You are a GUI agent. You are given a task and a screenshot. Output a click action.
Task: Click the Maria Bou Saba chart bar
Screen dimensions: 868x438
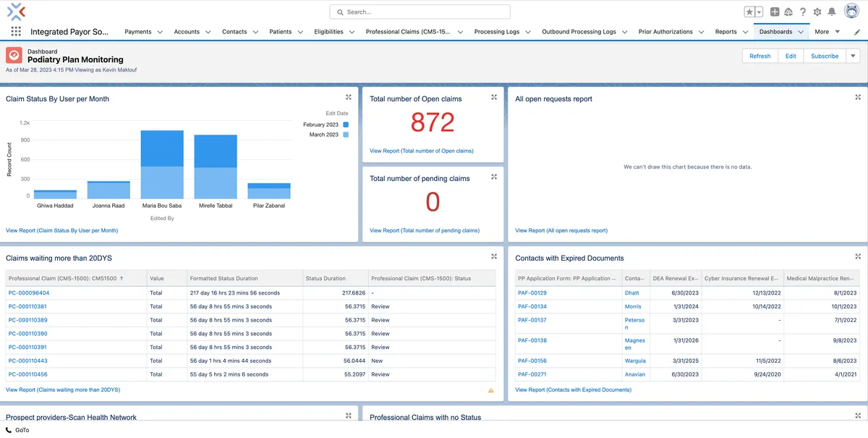(162, 164)
